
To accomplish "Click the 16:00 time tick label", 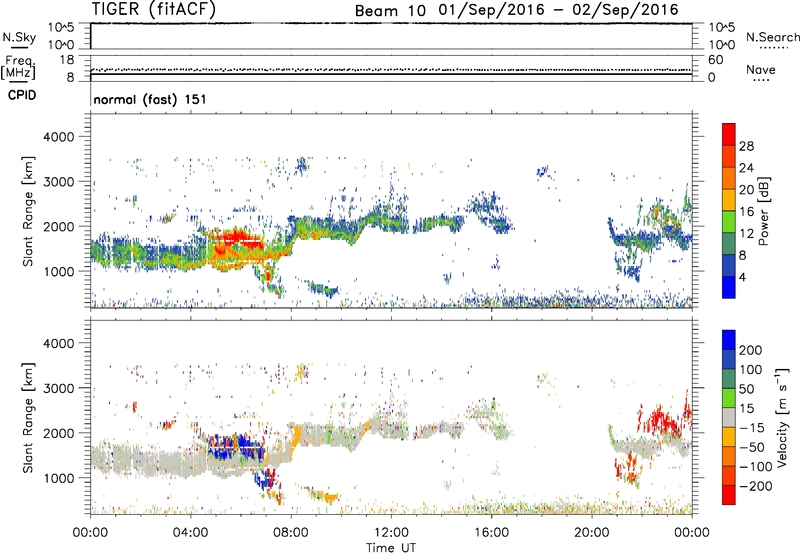I will click(491, 533).
